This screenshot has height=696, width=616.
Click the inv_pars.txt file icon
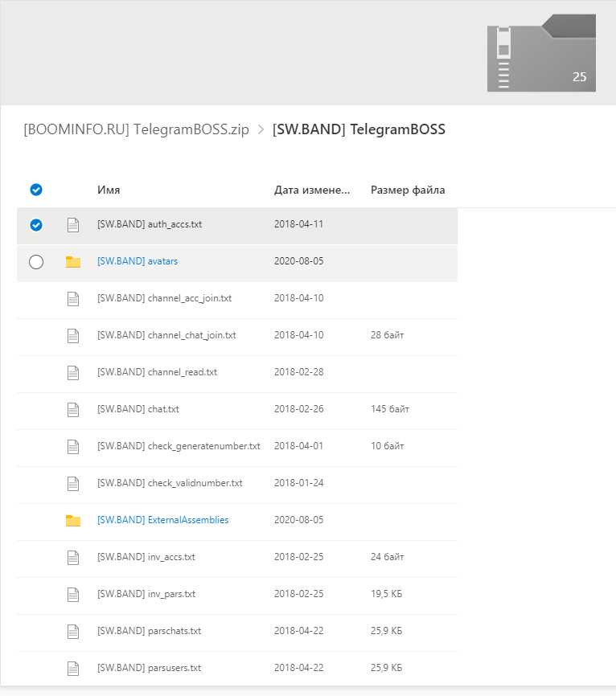click(x=73, y=595)
